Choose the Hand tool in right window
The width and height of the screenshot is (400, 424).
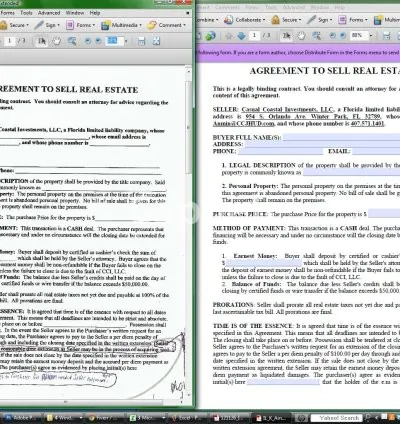coord(301,36)
